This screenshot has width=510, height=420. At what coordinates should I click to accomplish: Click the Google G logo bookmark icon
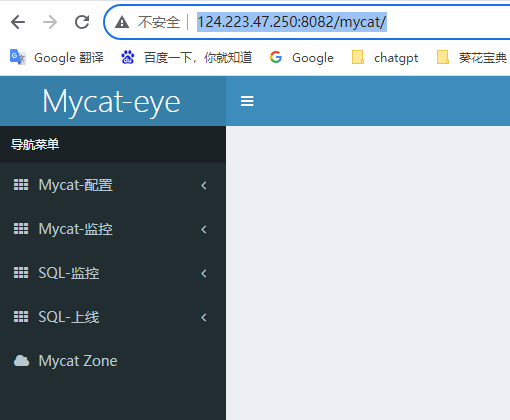coord(276,57)
